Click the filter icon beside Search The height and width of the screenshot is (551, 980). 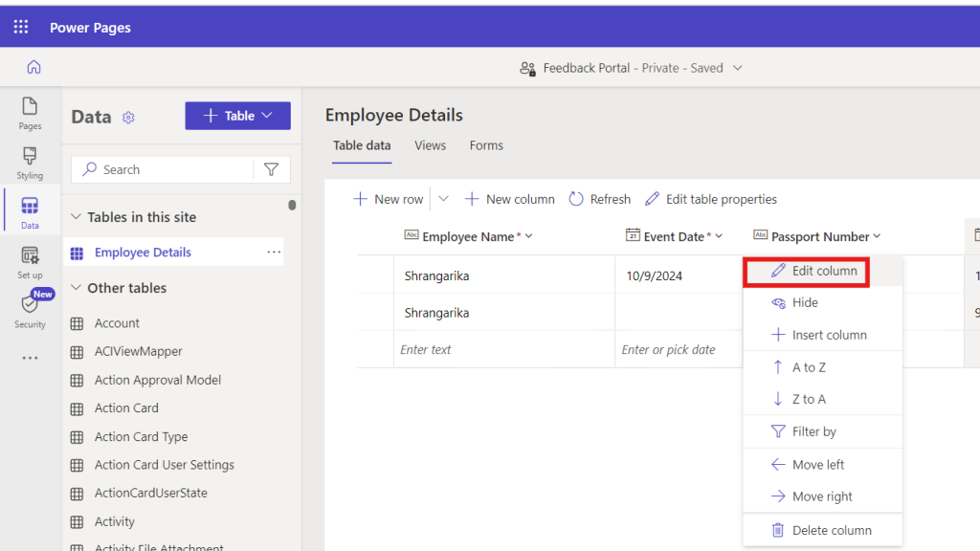[271, 169]
